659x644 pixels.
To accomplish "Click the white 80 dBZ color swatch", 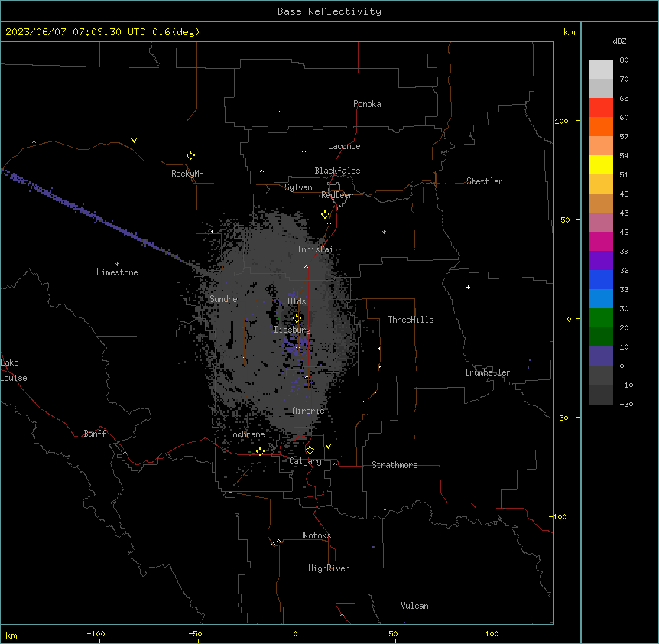I will tap(601, 70).
